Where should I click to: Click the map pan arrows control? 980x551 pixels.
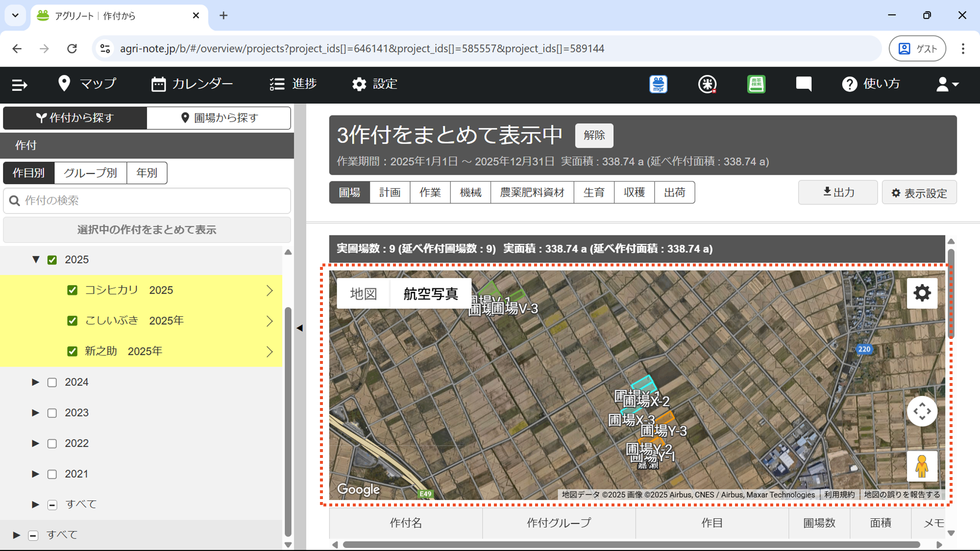(922, 411)
